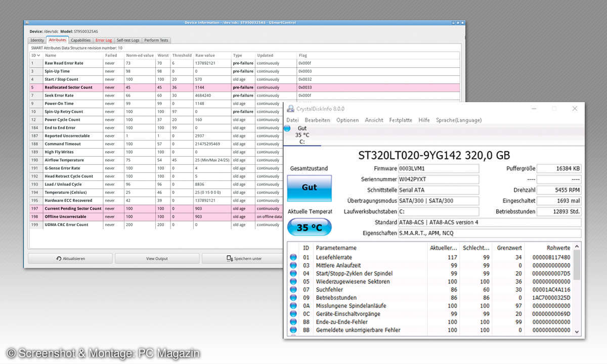607x364 pixels.
Task: Select the UDMA CRC Error Count row
Action: tap(157, 224)
